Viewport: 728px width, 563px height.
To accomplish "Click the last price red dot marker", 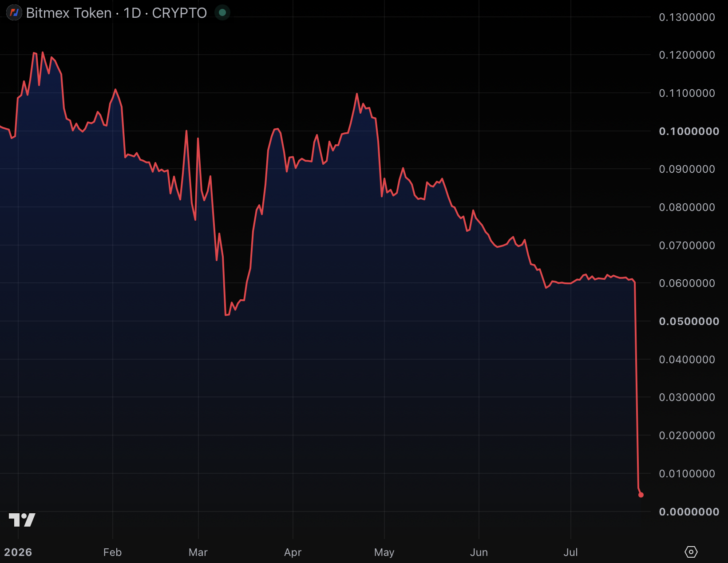I will 641,495.
